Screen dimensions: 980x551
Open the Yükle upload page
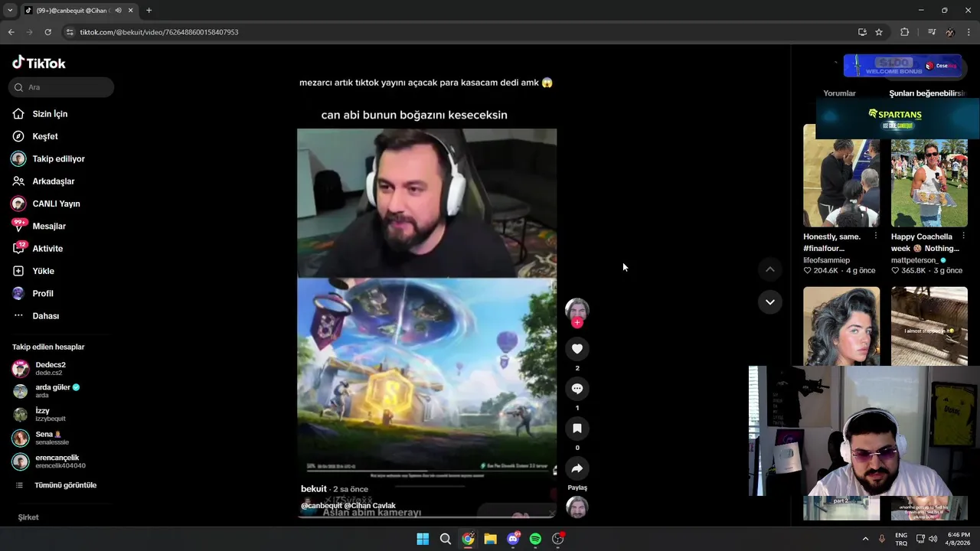[43, 271]
